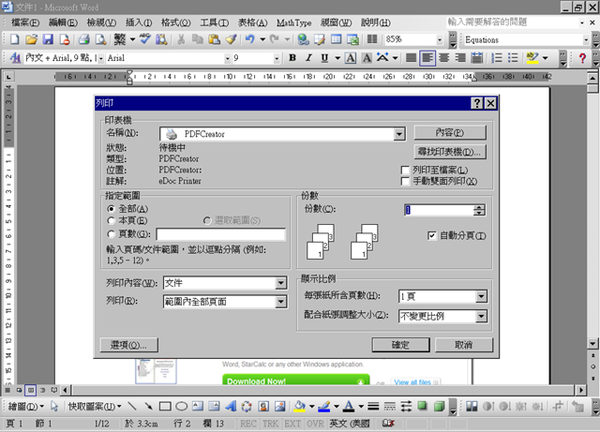Save document with the floppy disk icon
Screen dimensions: 600x432
[48, 39]
